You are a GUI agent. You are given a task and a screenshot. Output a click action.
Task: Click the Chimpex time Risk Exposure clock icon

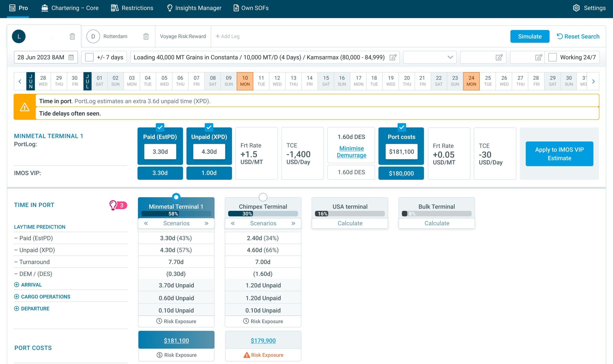pyautogui.click(x=246, y=321)
